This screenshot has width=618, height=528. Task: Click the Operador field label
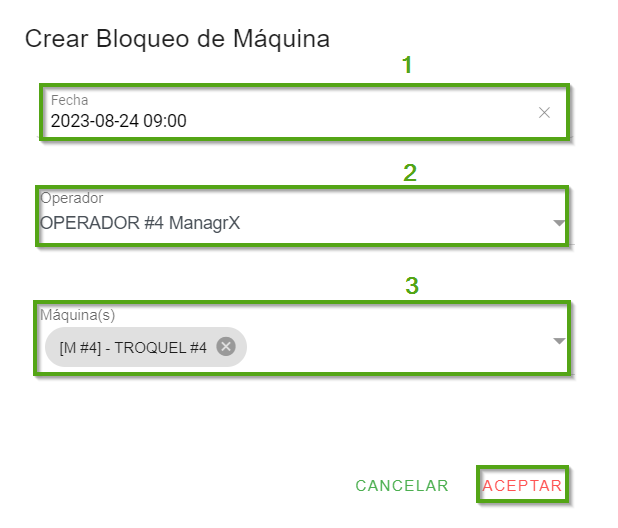[71, 198]
